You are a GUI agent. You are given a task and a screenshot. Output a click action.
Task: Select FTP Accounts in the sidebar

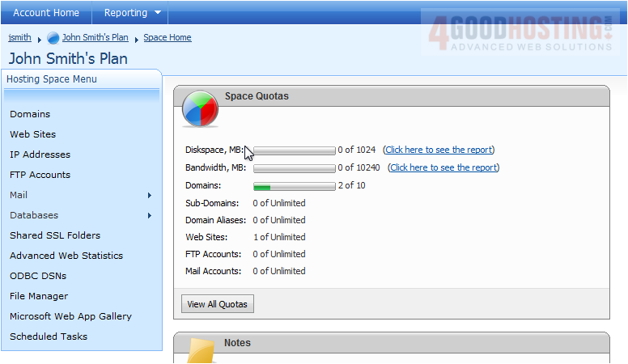40,175
